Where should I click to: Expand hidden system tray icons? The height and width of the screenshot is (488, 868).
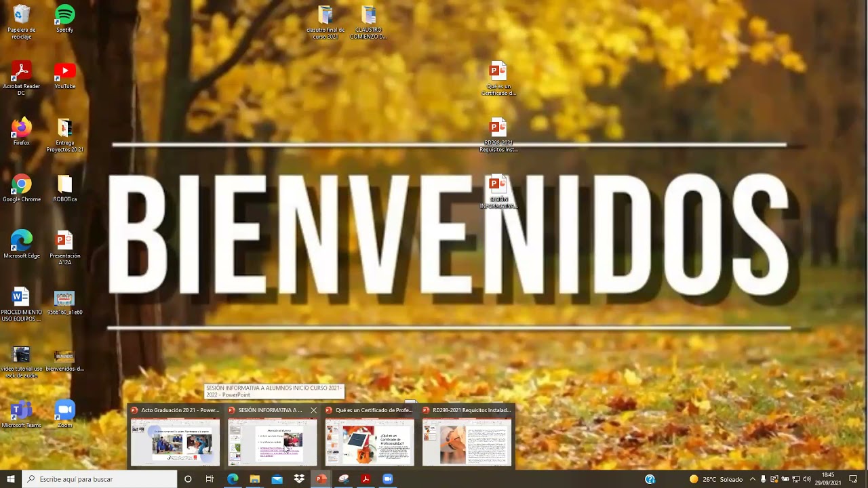752,479
